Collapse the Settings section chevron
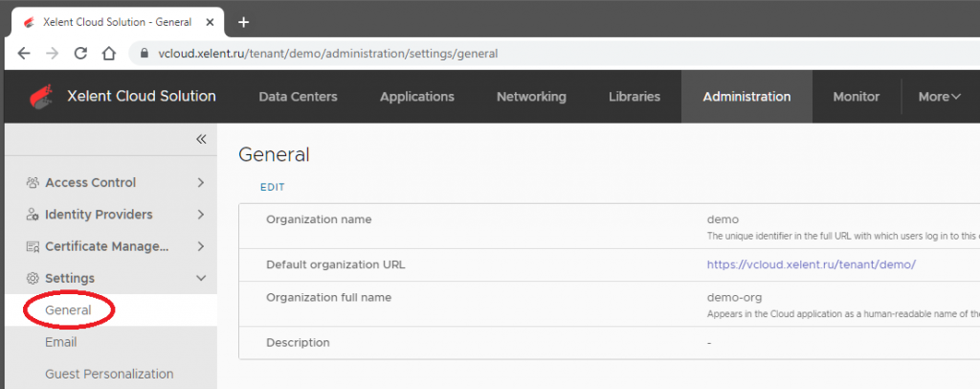Image resolution: width=980 pixels, height=389 pixels. tap(201, 278)
